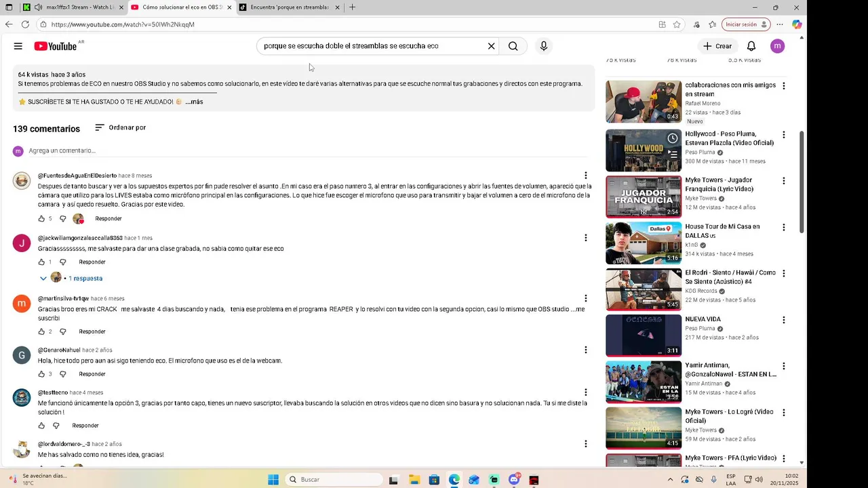Open YouTube notifications bell

click(x=751, y=46)
